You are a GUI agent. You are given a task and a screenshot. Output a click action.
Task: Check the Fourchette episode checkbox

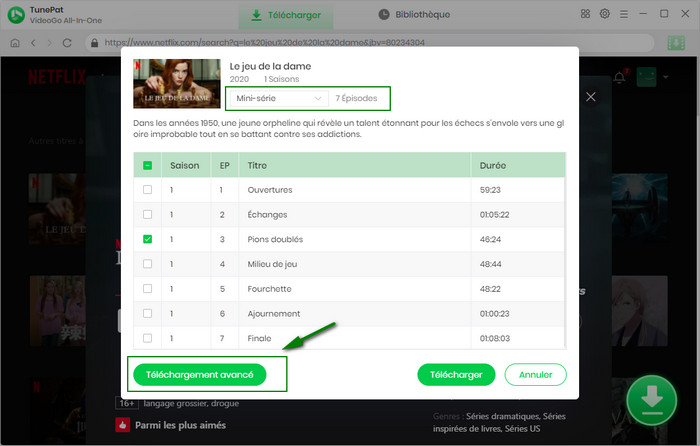point(147,288)
